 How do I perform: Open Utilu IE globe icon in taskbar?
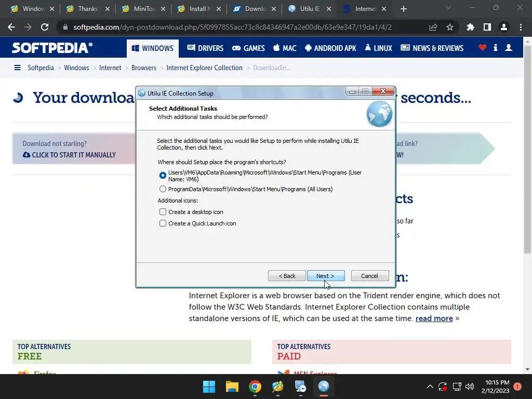point(323,387)
